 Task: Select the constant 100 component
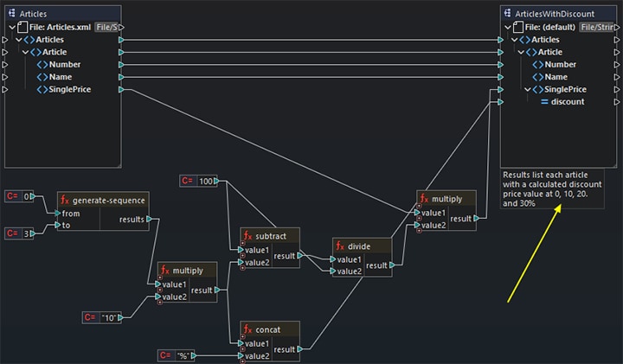coord(198,181)
